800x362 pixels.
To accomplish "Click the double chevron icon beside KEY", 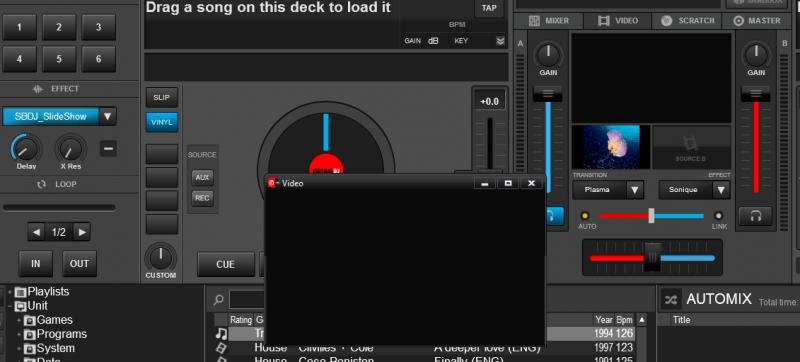I will point(500,41).
